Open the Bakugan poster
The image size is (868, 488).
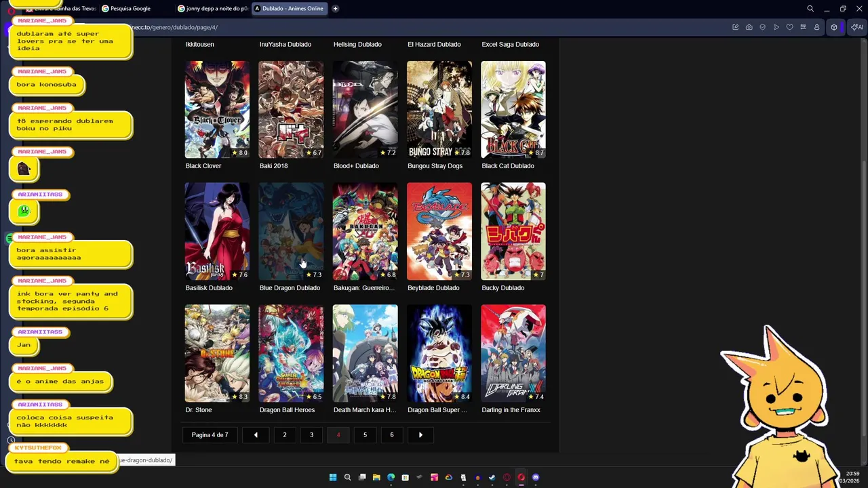point(365,231)
